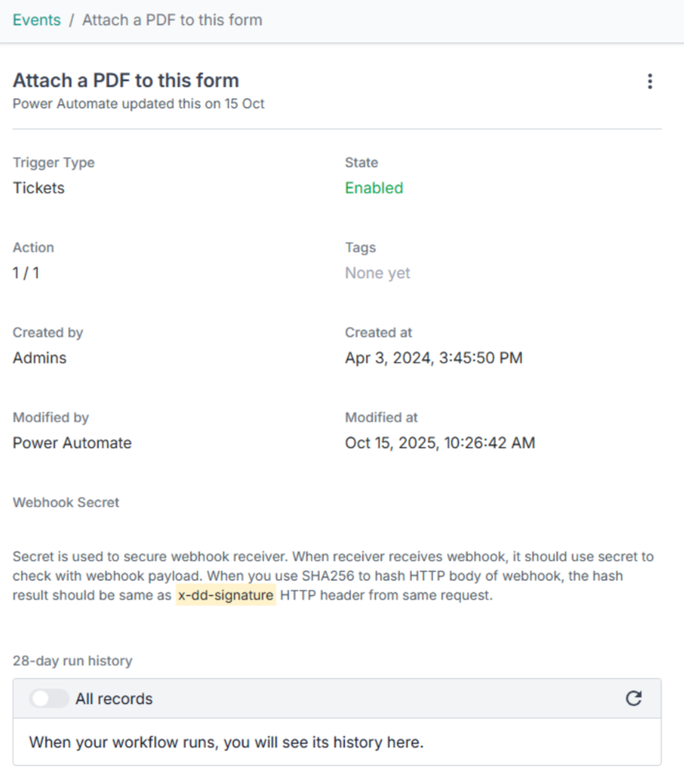This screenshot has width=684, height=784.
Task: Click the Modified at timestamp Oct 15, 2025
Action: pyautogui.click(x=440, y=443)
